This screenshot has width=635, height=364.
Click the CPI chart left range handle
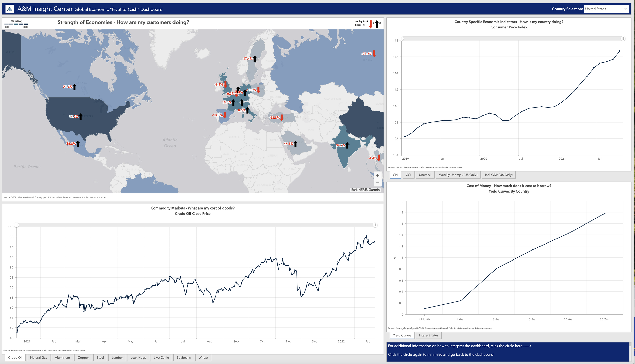pyautogui.click(x=401, y=39)
